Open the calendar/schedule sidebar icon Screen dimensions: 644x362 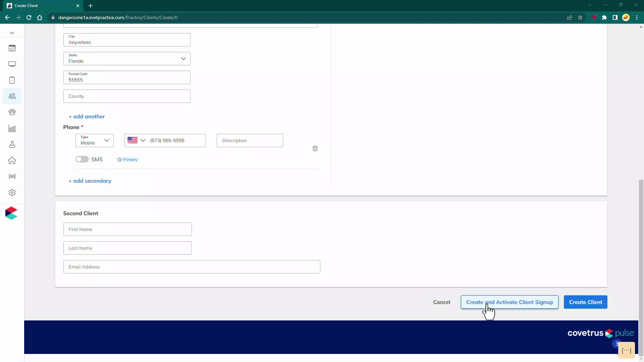click(x=12, y=48)
